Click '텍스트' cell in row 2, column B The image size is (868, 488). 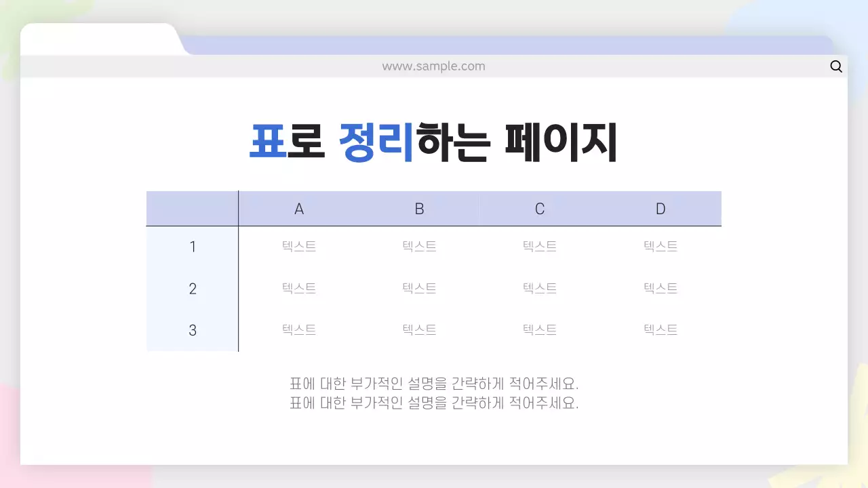point(419,288)
